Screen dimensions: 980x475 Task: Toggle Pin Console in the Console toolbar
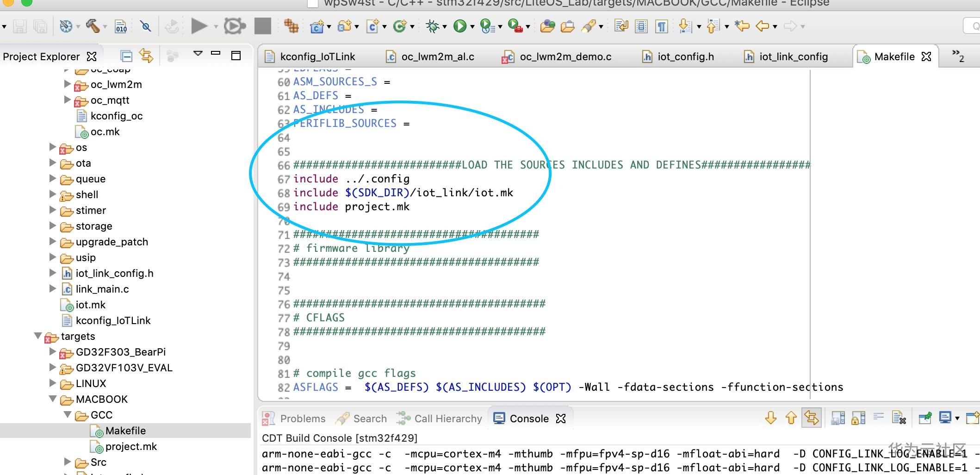pyautogui.click(x=925, y=418)
